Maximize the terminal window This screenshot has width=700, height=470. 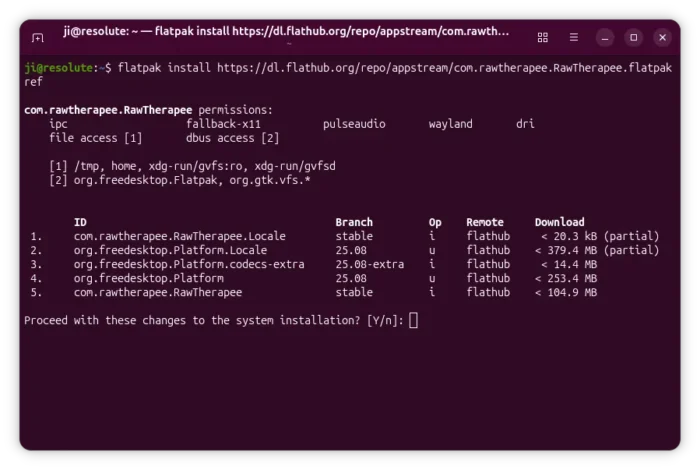pyautogui.click(x=633, y=37)
